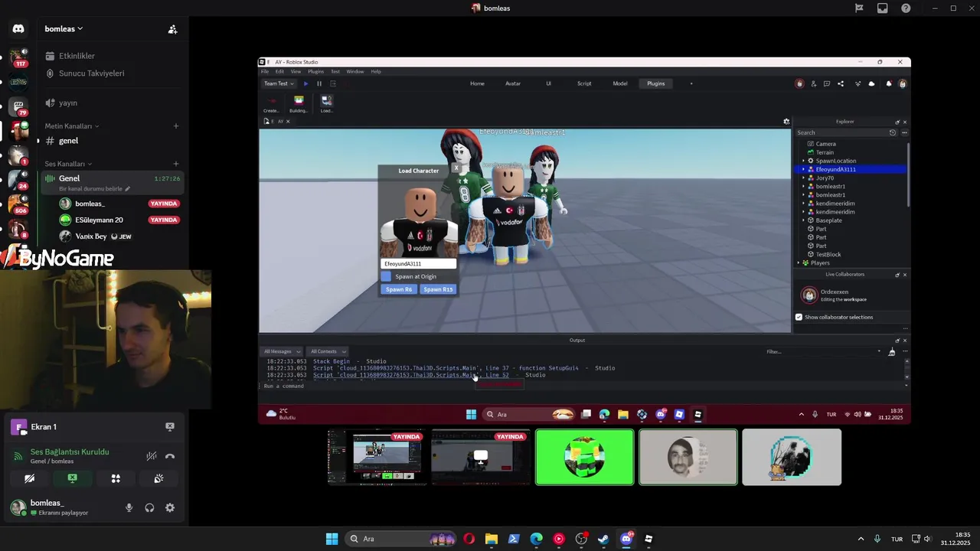Open the League of Legends server icon
Screen dimensions: 980x551
(x=18, y=82)
